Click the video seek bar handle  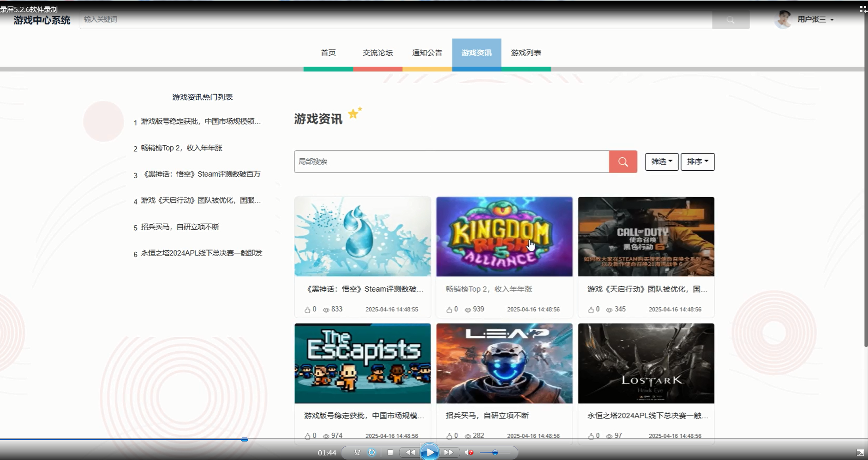(245, 440)
